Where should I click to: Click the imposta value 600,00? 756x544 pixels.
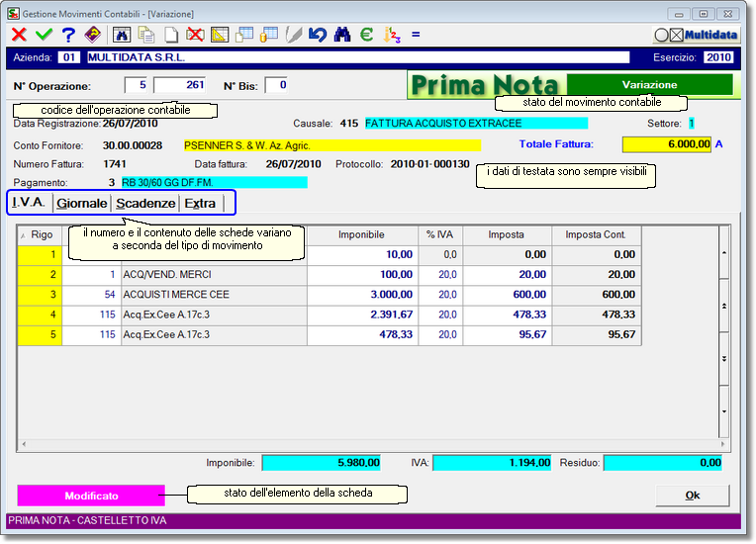(x=508, y=295)
